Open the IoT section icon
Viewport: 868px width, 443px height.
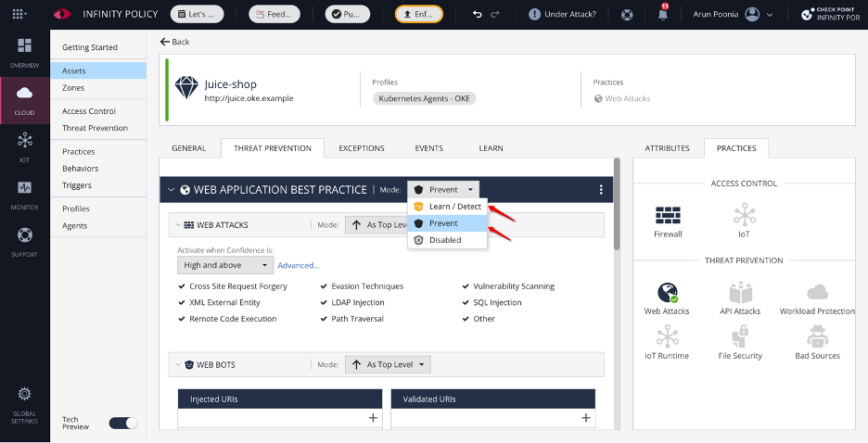tap(24, 140)
